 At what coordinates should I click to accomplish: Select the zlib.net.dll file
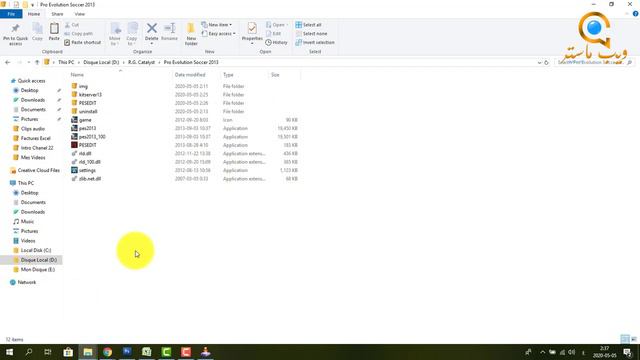(86, 179)
